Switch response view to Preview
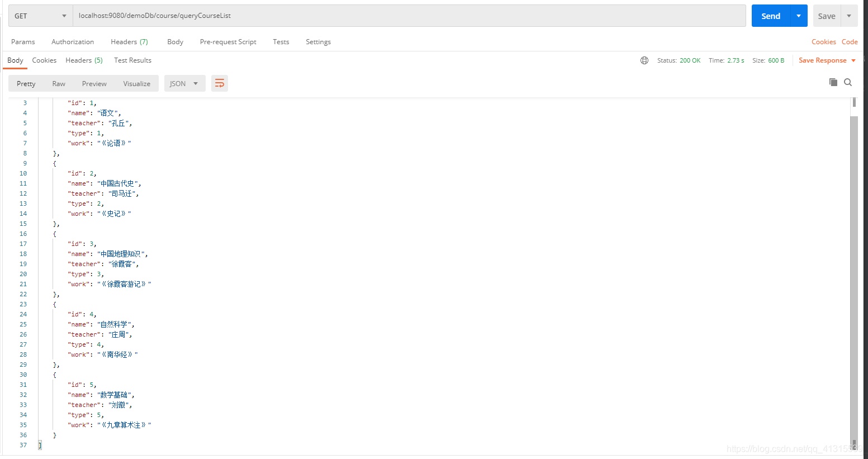The image size is (868, 459). 94,83
